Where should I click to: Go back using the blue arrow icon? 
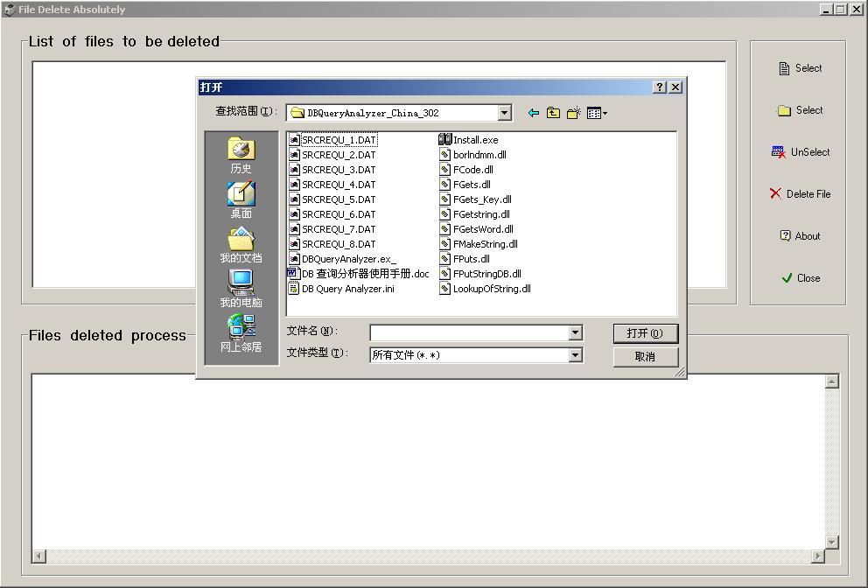tap(533, 113)
